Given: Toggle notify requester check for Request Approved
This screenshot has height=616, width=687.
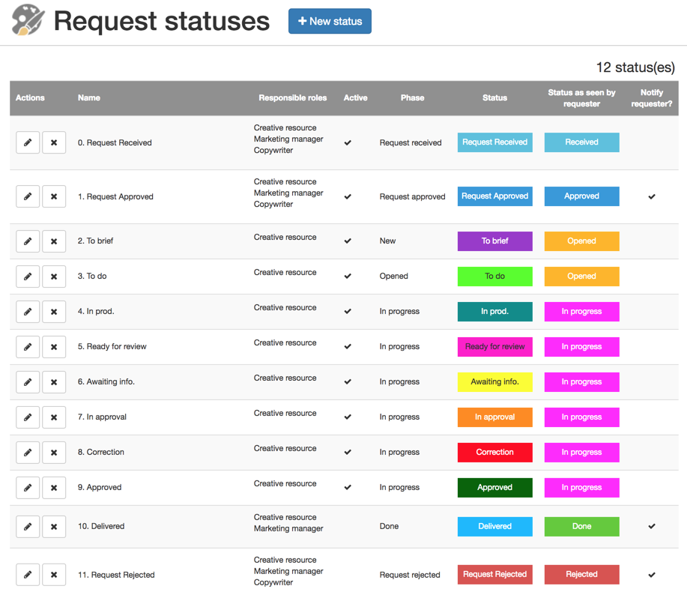Looking at the screenshot, I should 652,196.
